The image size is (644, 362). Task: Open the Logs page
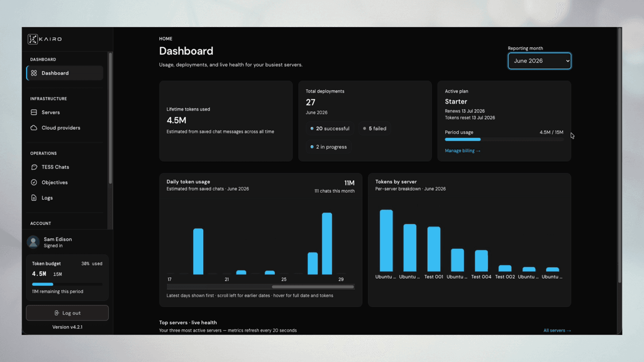[x=65, y=198]
